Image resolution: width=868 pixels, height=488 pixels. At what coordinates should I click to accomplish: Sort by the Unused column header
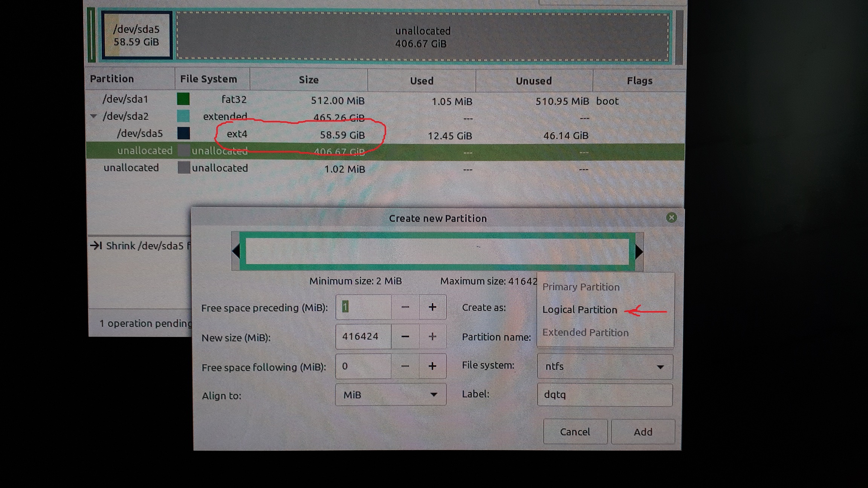coord(533,81)
